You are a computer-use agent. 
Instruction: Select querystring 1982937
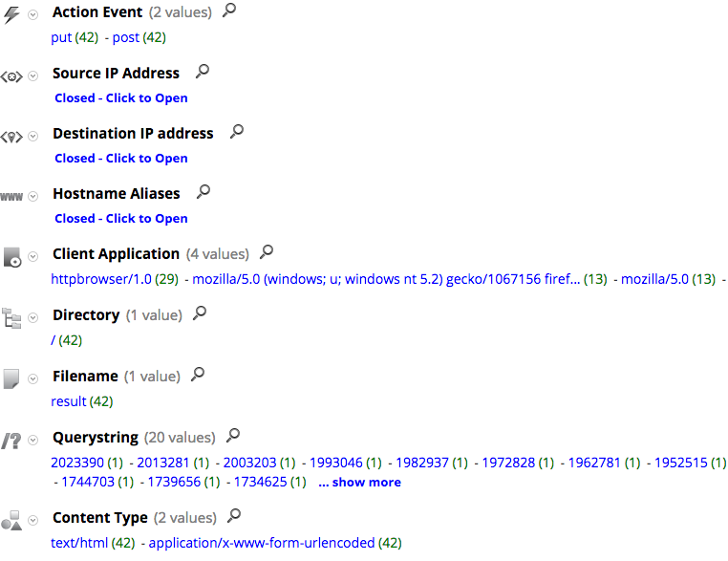coord(422,463)
